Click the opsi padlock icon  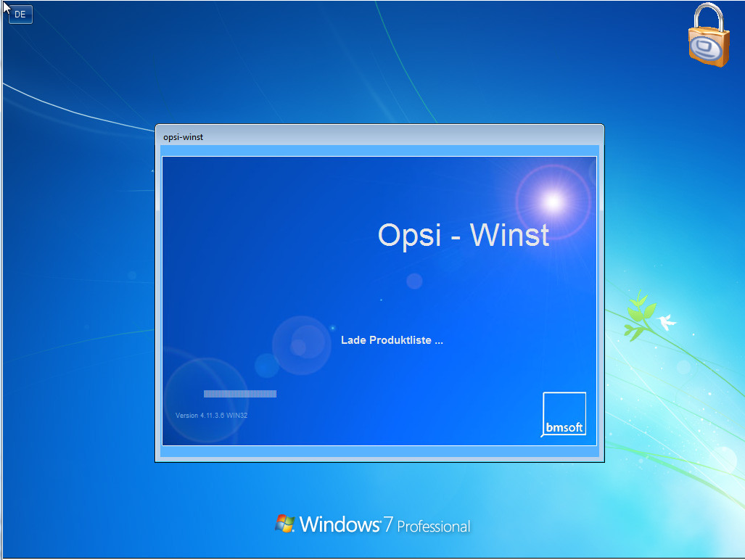(709, 35)
